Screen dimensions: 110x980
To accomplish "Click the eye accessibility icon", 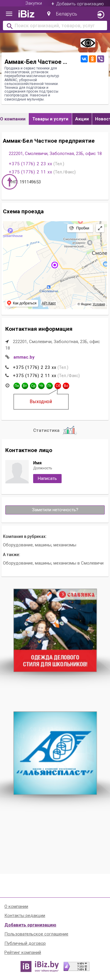I will tap(87, 43).
